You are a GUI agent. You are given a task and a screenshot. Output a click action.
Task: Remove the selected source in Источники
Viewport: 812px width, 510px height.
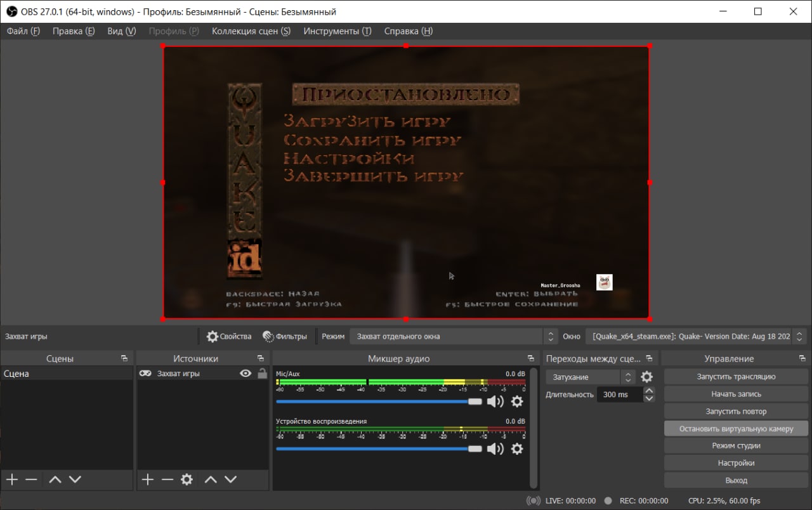coord(167,480)
